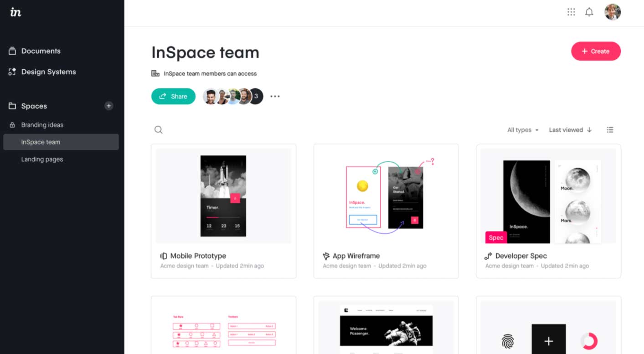Click the Share button

pos(173,96)
